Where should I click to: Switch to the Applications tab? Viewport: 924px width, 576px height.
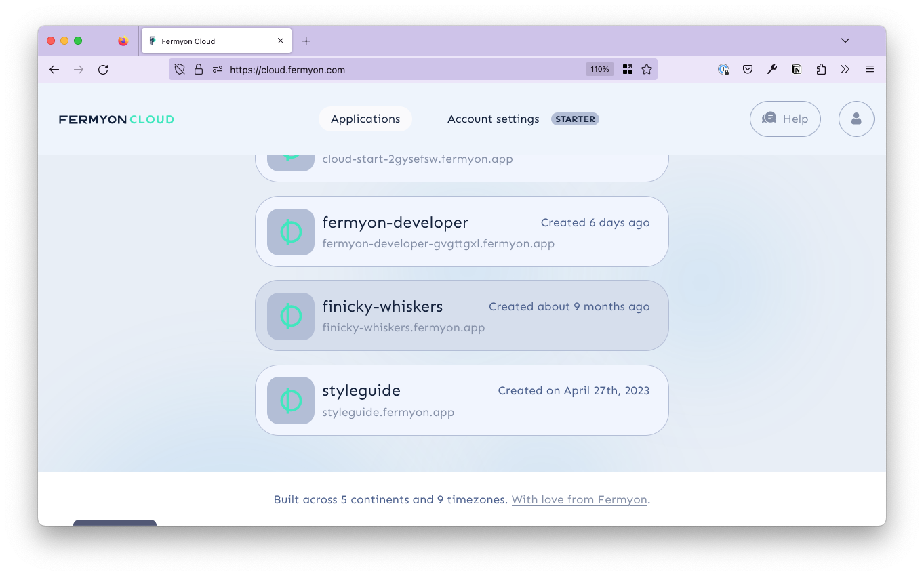point(365,119)
